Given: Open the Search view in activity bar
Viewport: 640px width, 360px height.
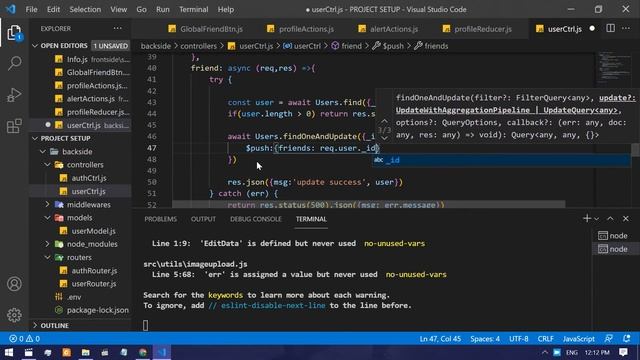Looking at the screenshot, I should (14, 63).
